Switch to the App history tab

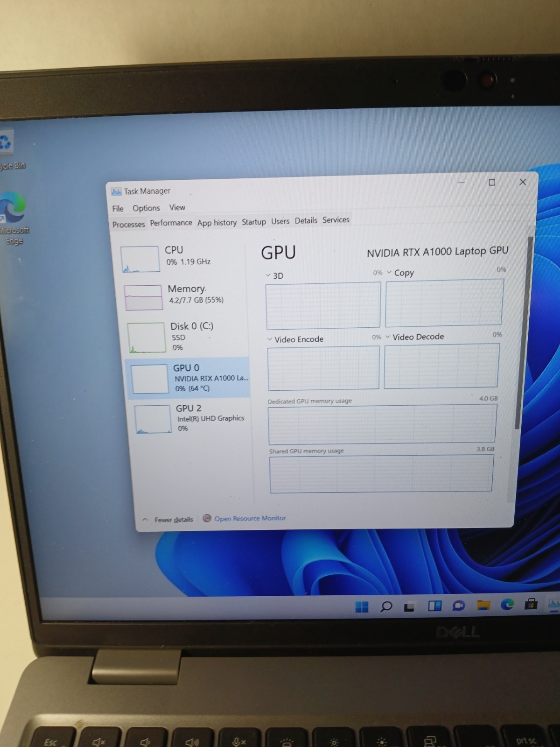(217, 223)
